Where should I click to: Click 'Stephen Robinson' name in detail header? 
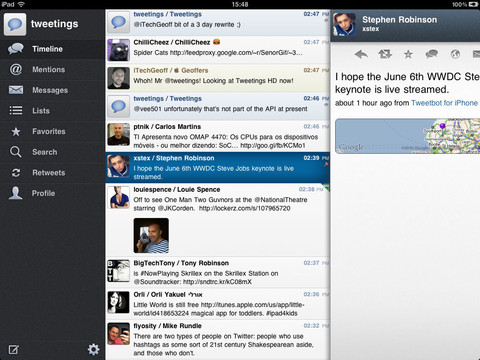click(399, 20)
